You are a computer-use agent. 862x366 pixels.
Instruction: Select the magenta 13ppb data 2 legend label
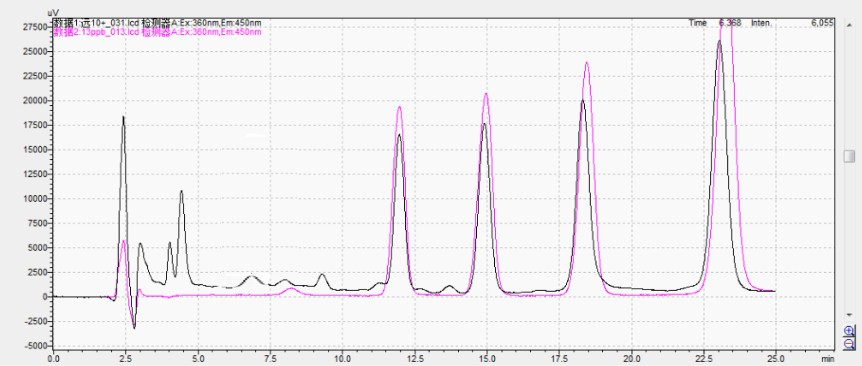pyautogui.click(x=157, y=32)
